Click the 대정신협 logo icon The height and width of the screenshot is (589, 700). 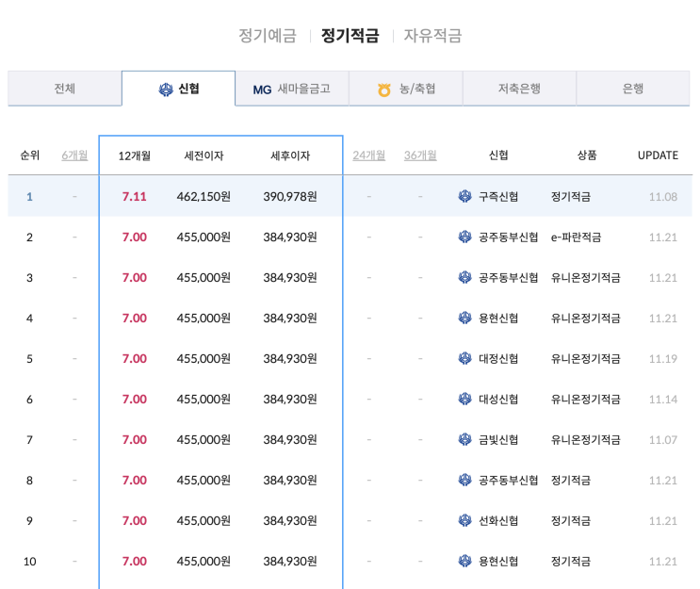(464, 358)
